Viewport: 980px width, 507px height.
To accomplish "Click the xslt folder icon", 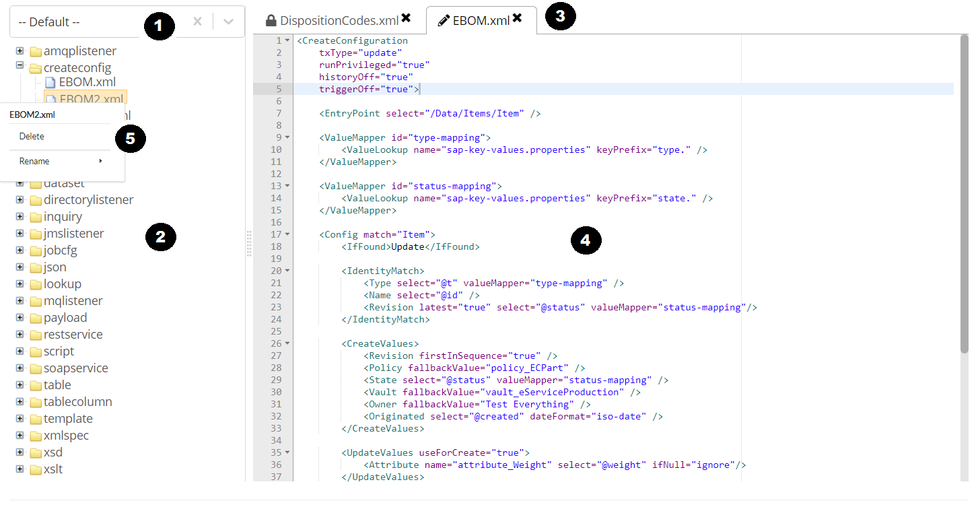I will [36, 469].
